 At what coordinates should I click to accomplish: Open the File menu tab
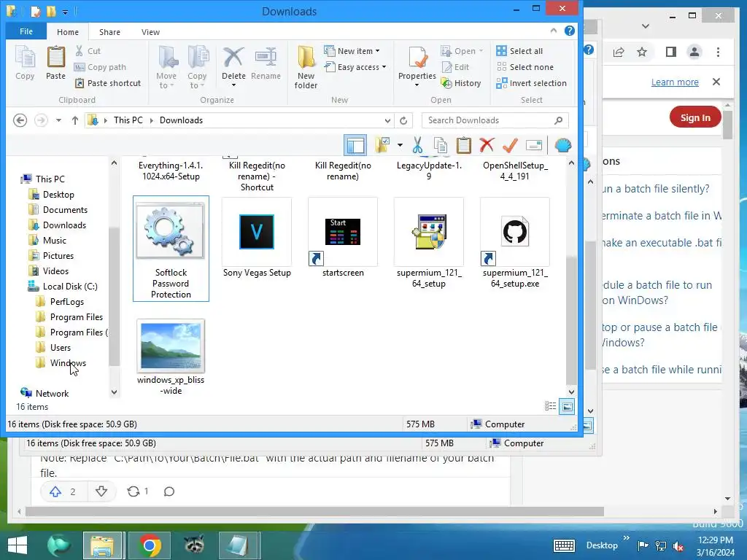pyautogui.click(x=26, y=31)
